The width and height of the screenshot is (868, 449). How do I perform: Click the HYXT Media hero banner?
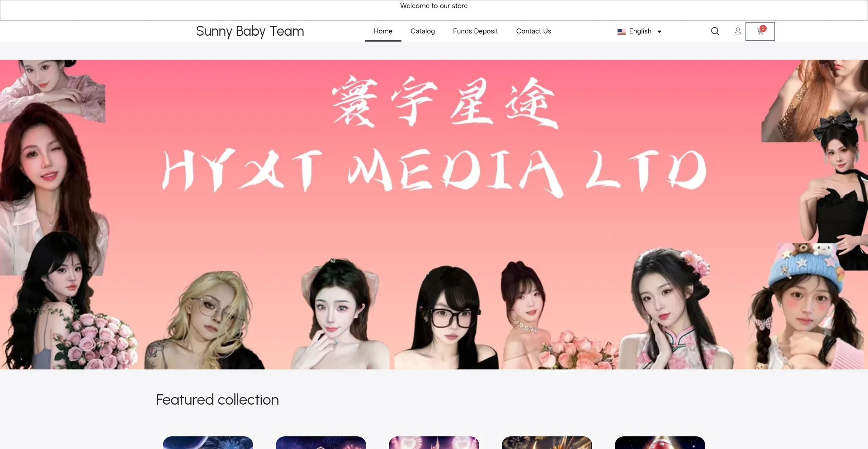click(434, 217)
